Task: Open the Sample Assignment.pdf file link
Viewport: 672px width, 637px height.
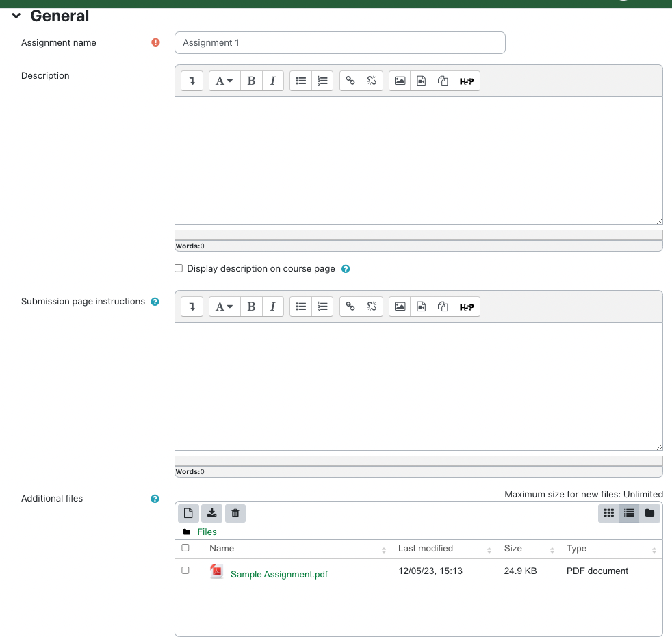Action: (279, 575)
